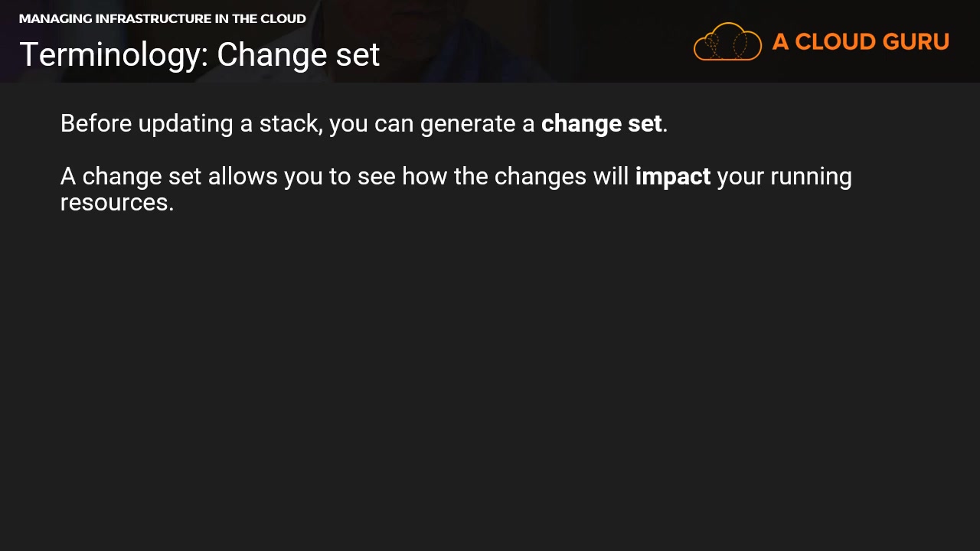Screen dimensions: 980x551
Task: Click the bold "impact" word
Action: 672,177
